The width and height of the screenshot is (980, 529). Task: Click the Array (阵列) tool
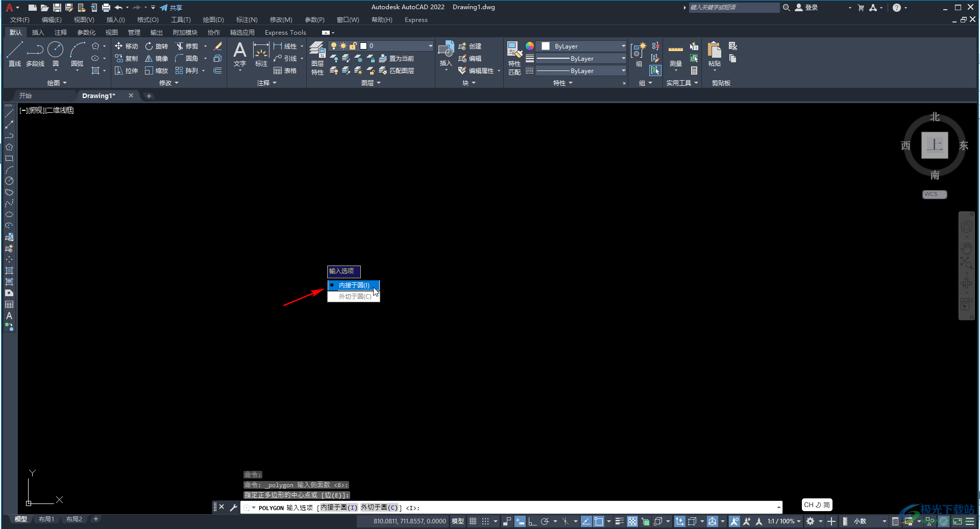[x=187, y=70]
